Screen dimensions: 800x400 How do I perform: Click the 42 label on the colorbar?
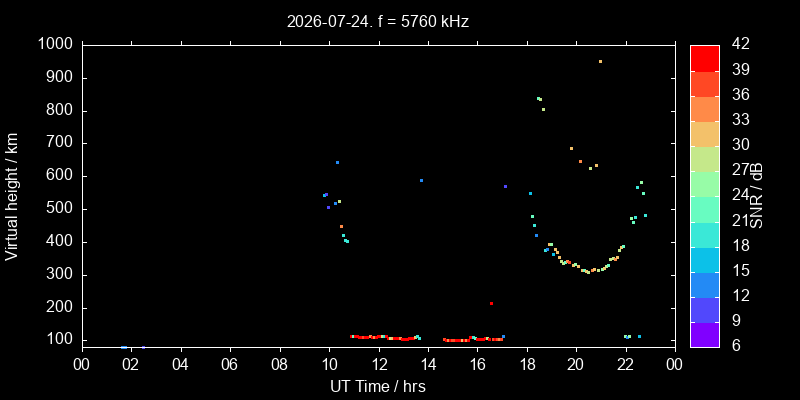pos(739,44)
